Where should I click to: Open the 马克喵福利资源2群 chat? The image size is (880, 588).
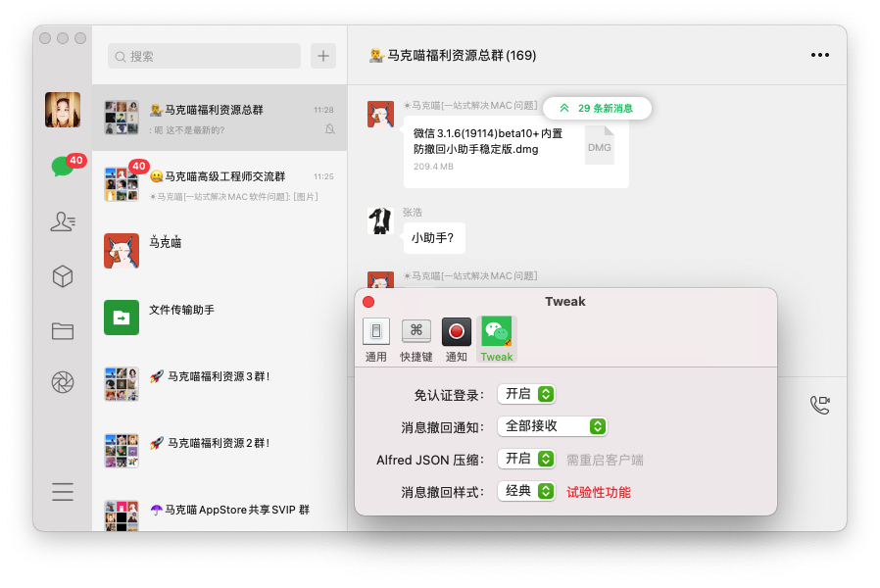click(220, 451)
